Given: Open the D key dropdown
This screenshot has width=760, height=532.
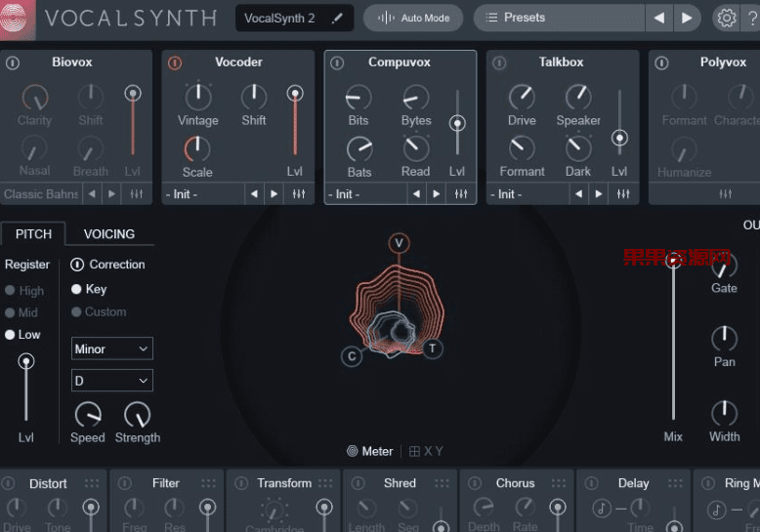Looking at the screenshot, I should (112, 381).
